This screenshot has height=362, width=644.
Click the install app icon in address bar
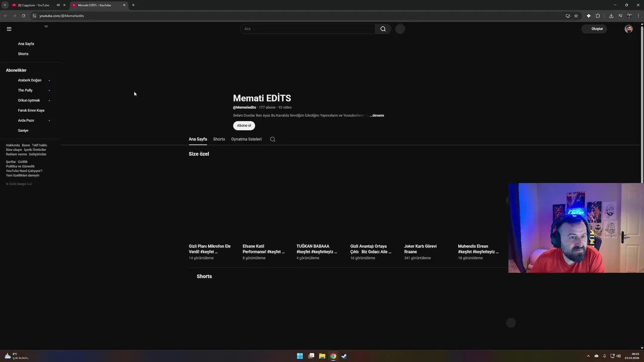coord(568,16)
